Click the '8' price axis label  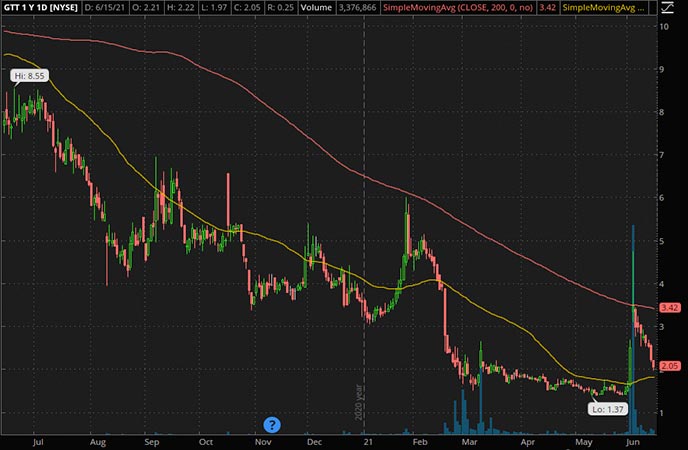[662, 112]
